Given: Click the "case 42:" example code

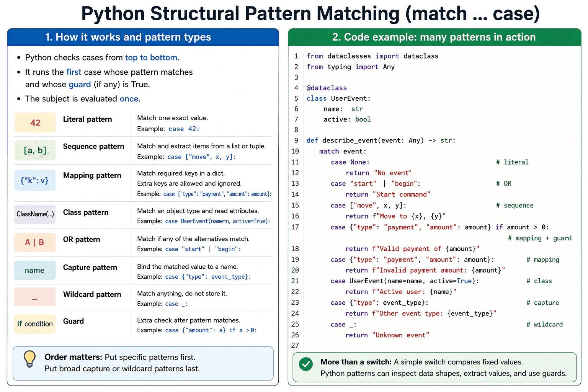Looking at the screenshot, I should pos(184,129).
